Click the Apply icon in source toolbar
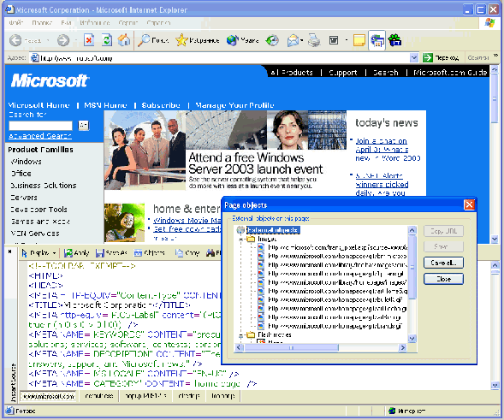The image size is (504, 420). (x=76, y=253)
